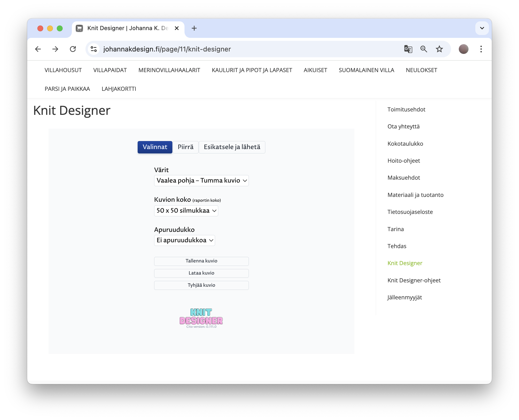Click the Tyhjää kuvio button
The width and height of the screenshot is (519, 420).
pyautogui.click(x=201, y=286)
